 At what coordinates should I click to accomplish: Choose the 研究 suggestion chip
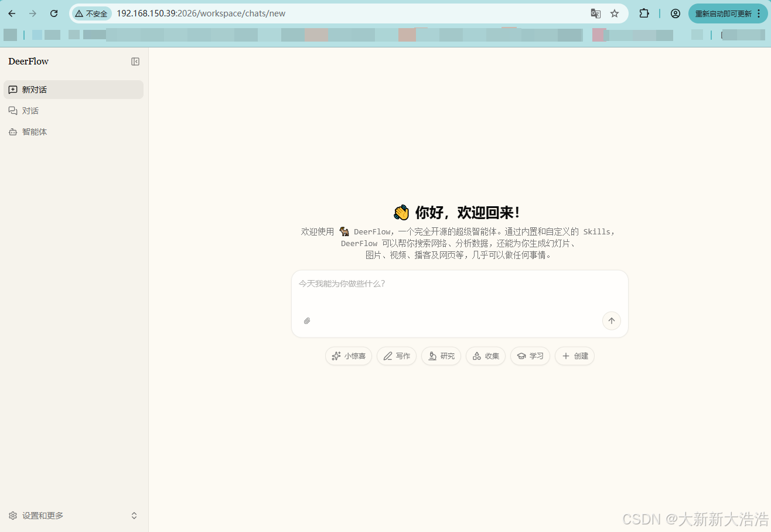click(441, 356)
